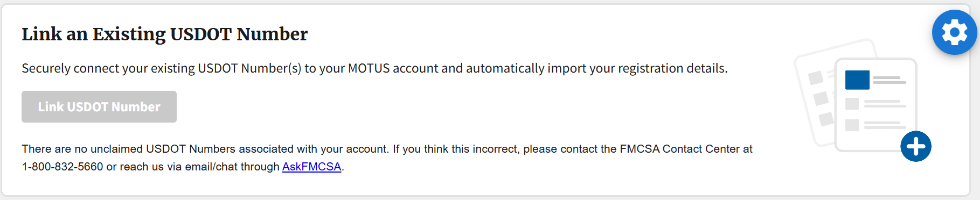Click the bottom gray square in front document
This screenshot has height=200, width=980.
coord(852,125)
